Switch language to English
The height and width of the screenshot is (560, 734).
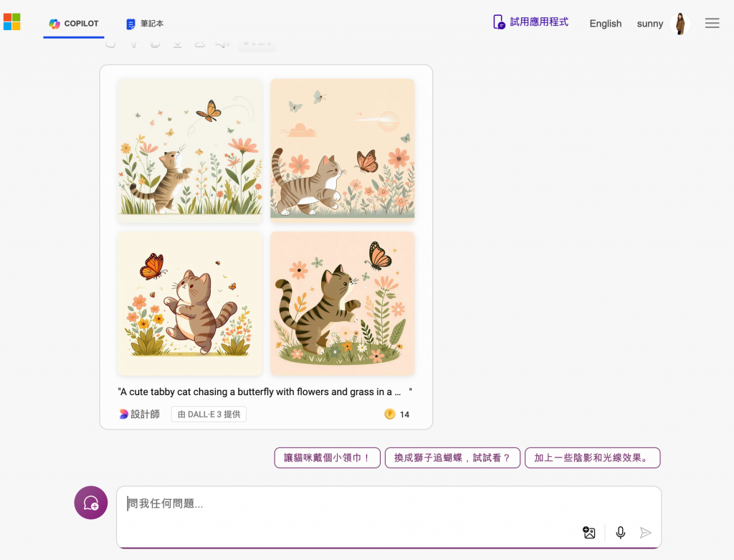(605, 24)
